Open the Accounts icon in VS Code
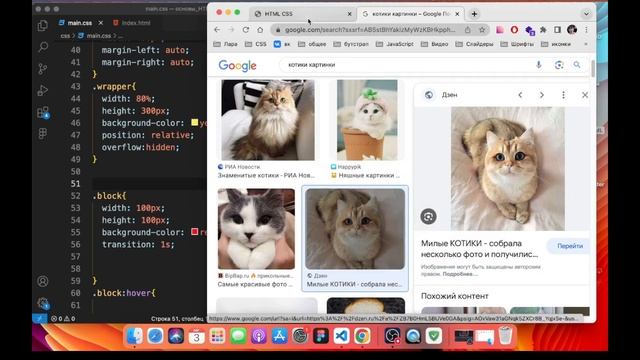 43,281
